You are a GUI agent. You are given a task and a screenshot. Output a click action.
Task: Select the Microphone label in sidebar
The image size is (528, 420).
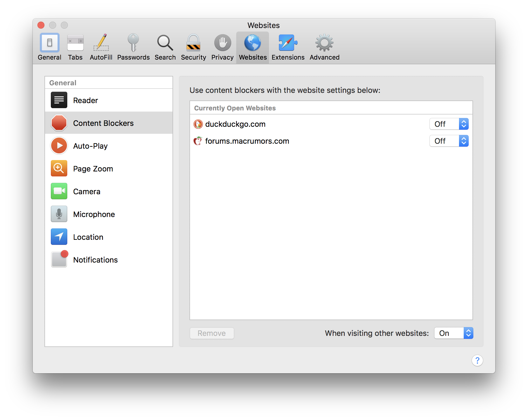click(94, 214)
